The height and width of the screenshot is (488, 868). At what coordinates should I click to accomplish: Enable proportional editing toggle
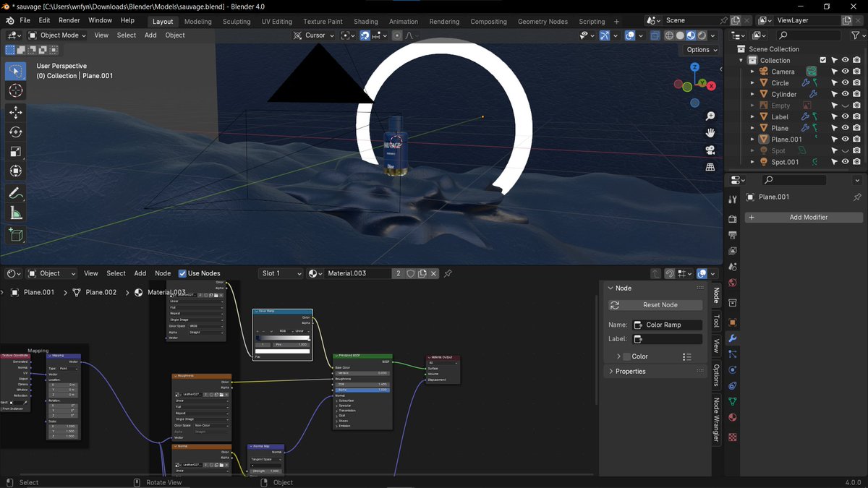click(396, 35)
